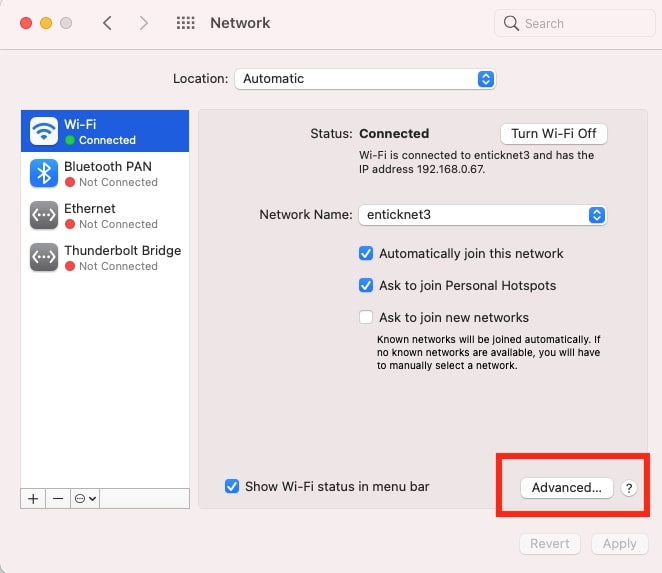Focus the Search field
Screen dimensions: 662x573
tap(575, 23)
